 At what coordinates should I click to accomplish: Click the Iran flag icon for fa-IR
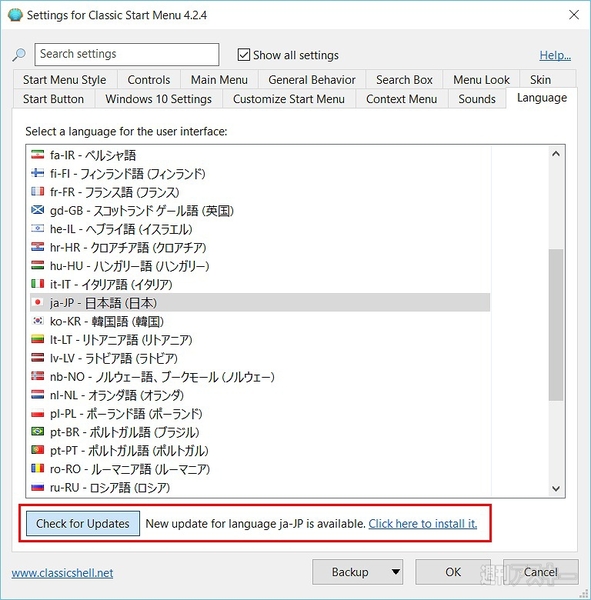pos(38,155)
